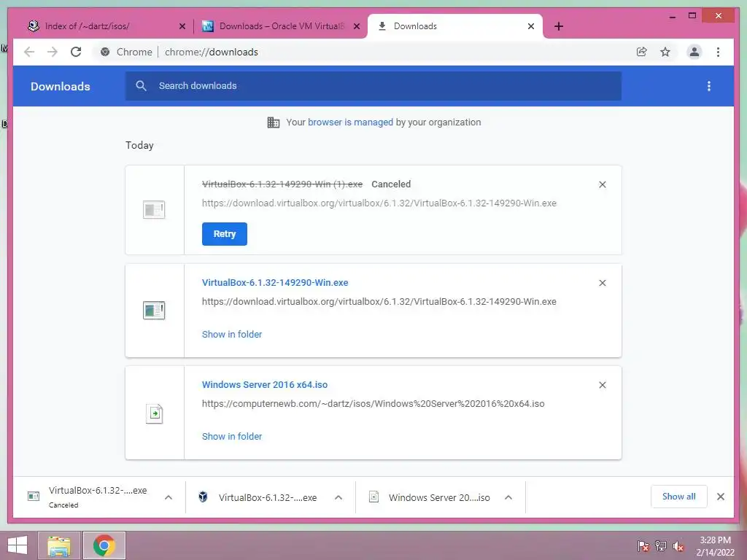Click the computernewb.com iso source URL
This screenshot has height=560, width=747.
[x=373, y=404]
